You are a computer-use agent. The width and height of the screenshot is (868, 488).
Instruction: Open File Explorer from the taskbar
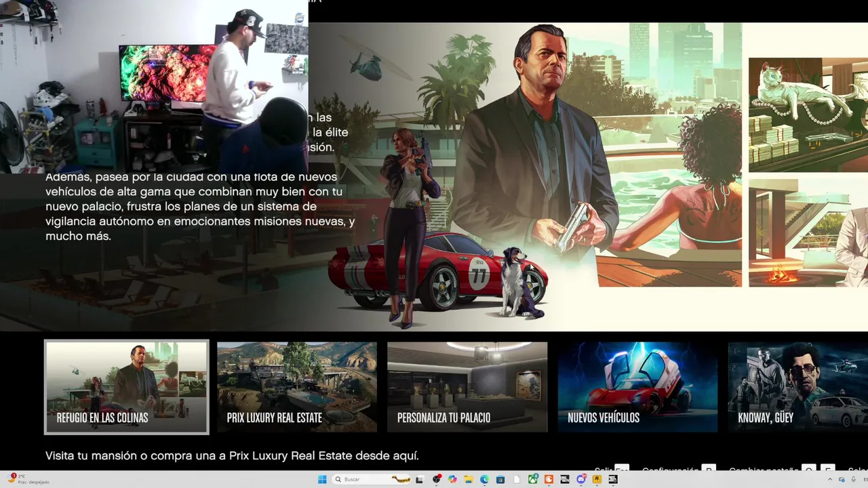469,479
